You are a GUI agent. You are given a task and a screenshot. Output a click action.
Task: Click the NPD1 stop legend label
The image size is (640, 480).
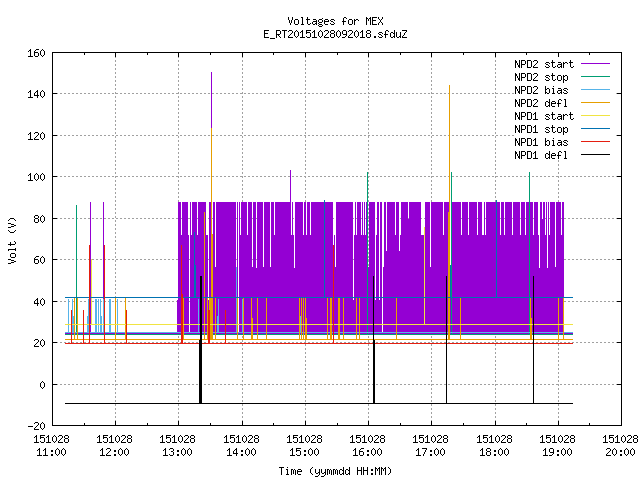[541, 129]
